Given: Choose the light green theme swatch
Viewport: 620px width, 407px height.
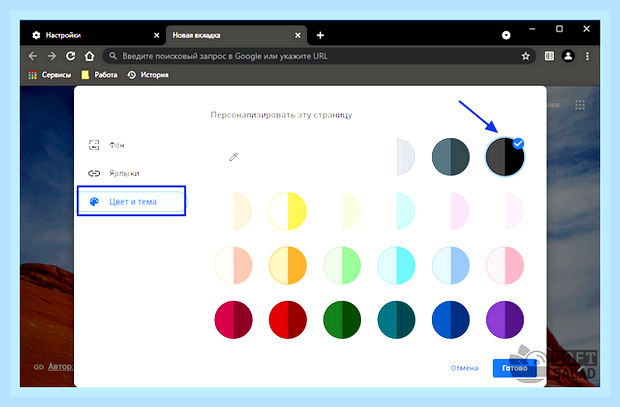Looking at the screenshot, I should 342,265.
